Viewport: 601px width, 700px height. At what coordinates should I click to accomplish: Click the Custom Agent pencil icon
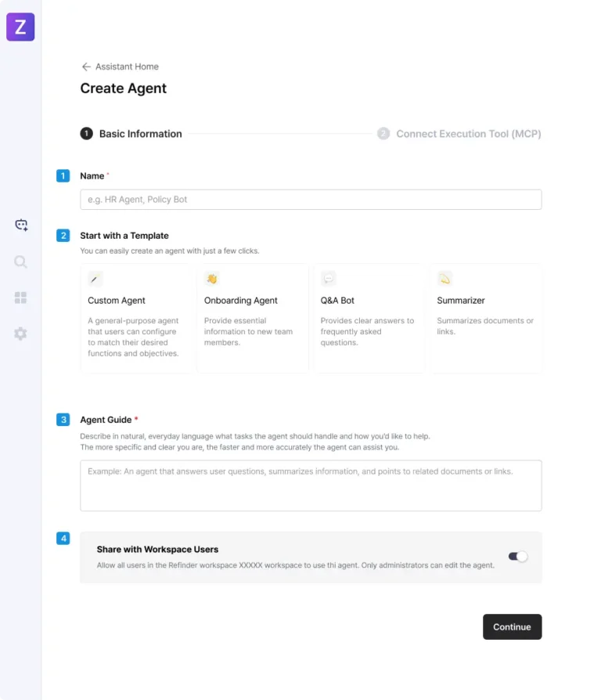pos(95,279)
